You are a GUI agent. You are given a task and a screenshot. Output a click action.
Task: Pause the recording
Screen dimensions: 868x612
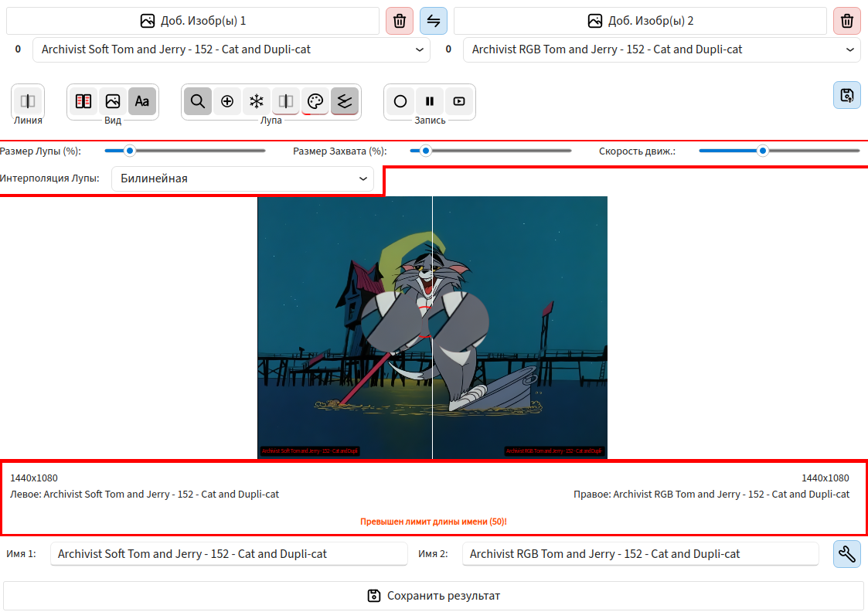coord(430,101)
